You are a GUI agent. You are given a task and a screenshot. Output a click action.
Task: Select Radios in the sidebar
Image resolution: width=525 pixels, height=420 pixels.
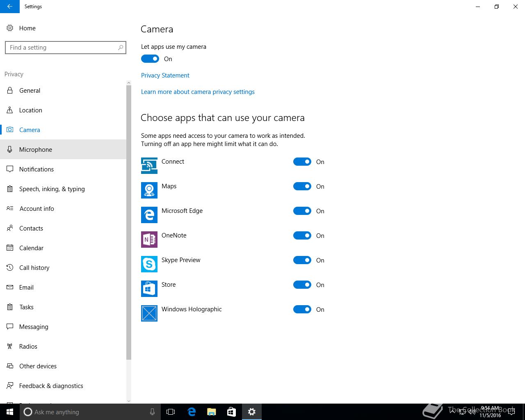coord(63,347)
